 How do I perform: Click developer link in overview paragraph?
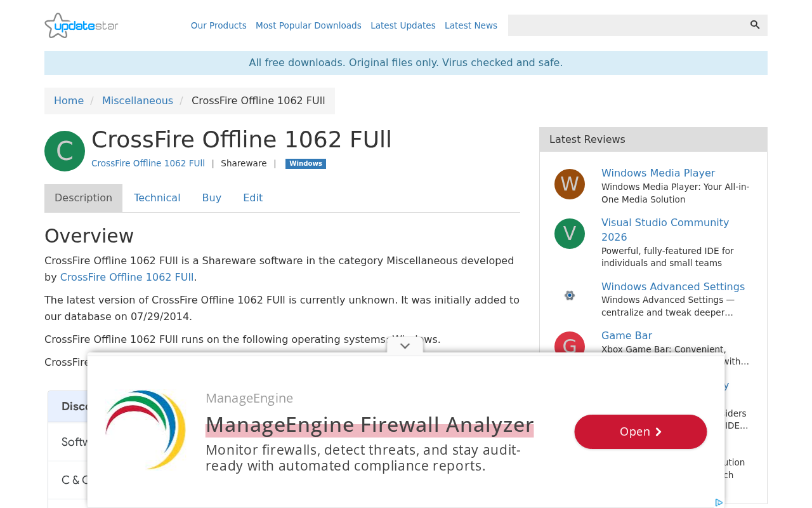127,277
